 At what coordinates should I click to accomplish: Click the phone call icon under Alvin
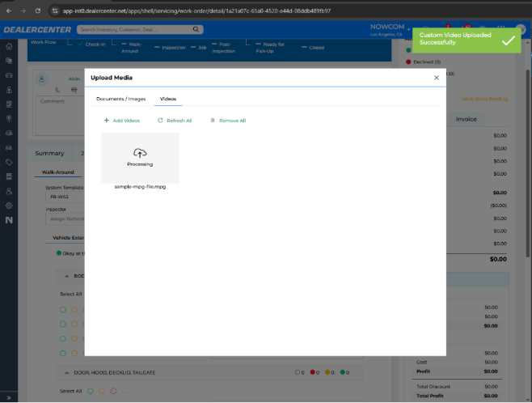tap(57, 90)
